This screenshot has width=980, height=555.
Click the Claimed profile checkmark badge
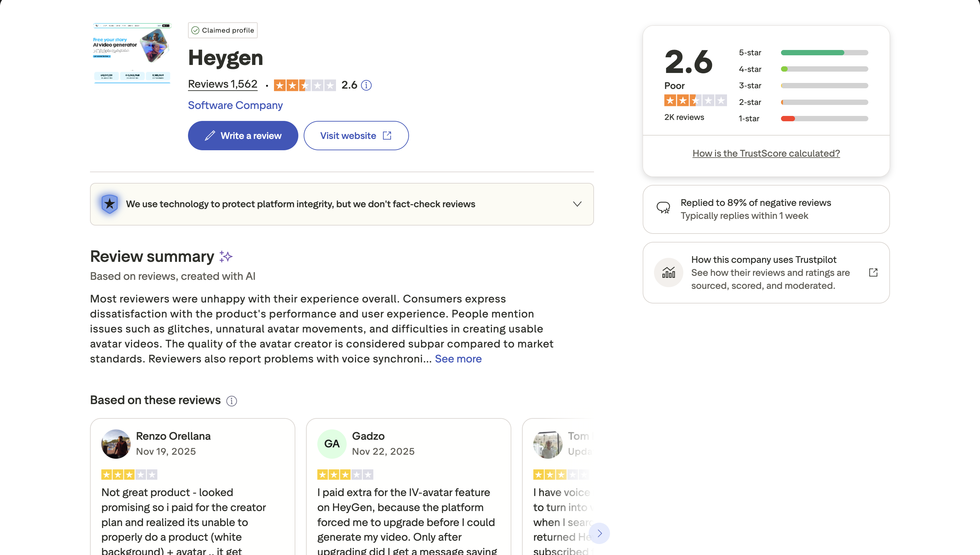[x=196, y=30]
